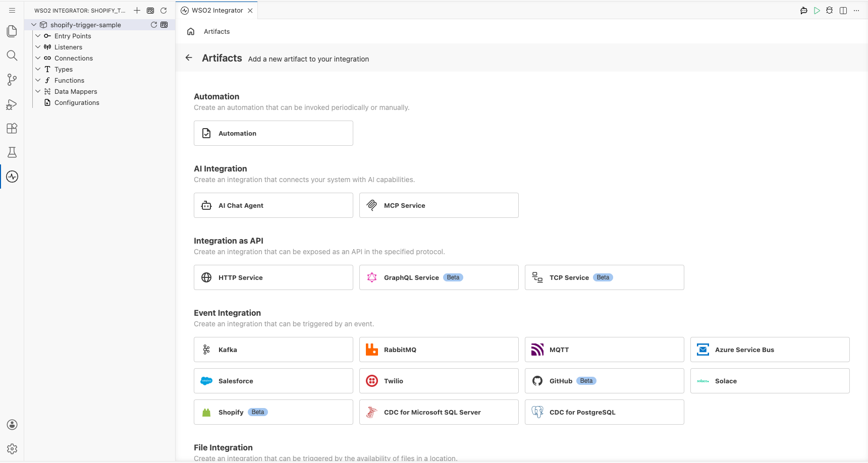
Task: Switch to the WSO2 Integrator tab
Action: [x=217, y=11]
